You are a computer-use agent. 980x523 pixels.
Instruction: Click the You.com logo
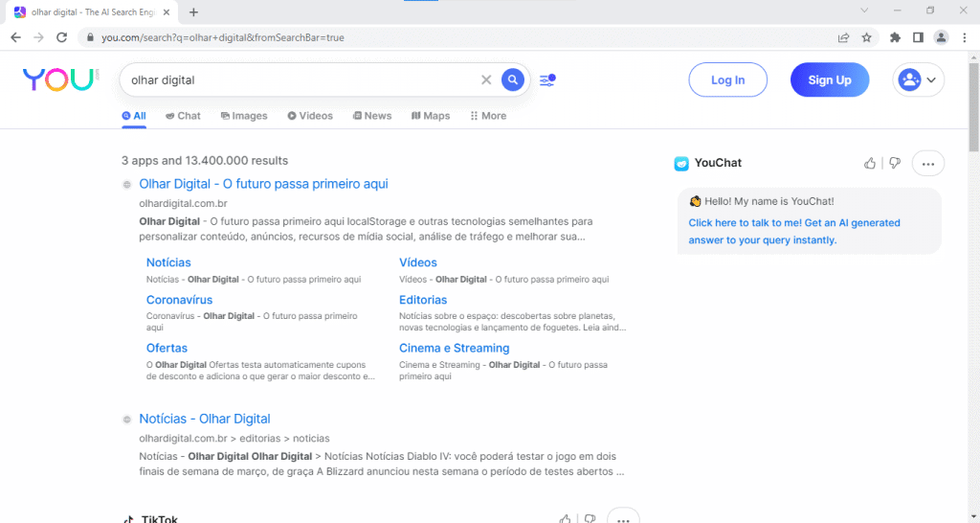(x=60, y=80)
